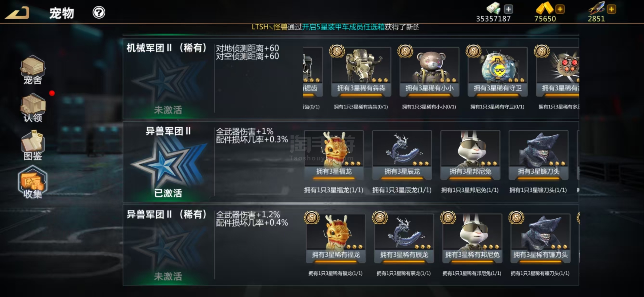Click the back arrow icon

point(17,13)
